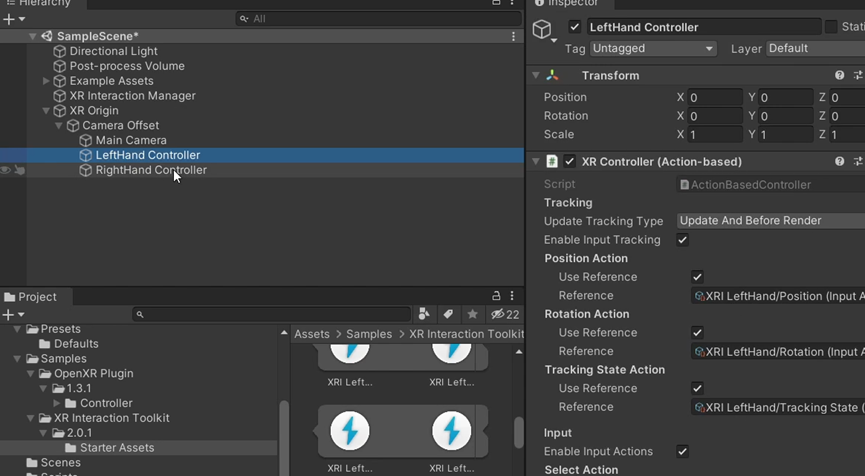Select RightHand Controller in Hierarchy
The width and height of the screenshot is (865, 476).
(151, 170)
